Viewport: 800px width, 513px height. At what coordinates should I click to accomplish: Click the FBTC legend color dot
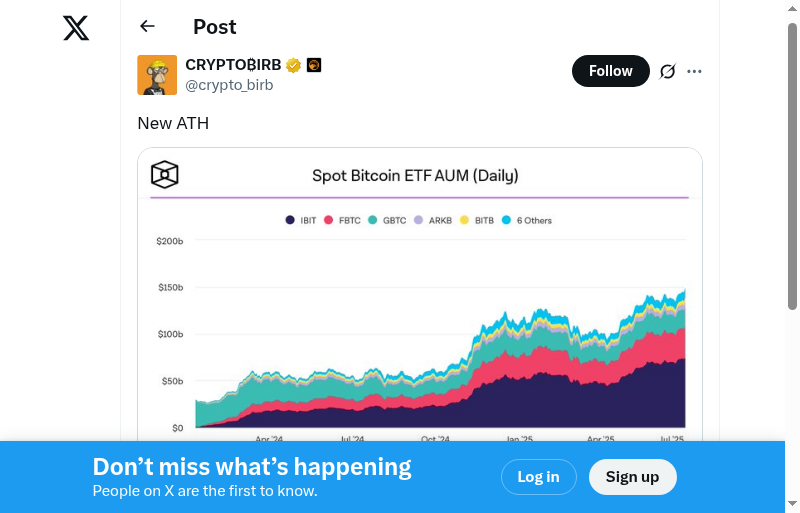pyautogui.click(x=329, y=220)
